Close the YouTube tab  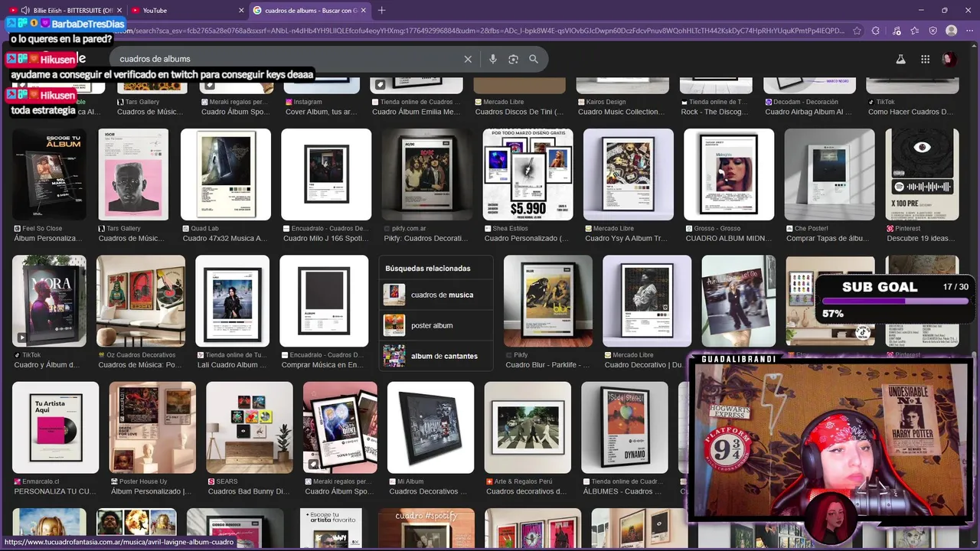point(241,10)
